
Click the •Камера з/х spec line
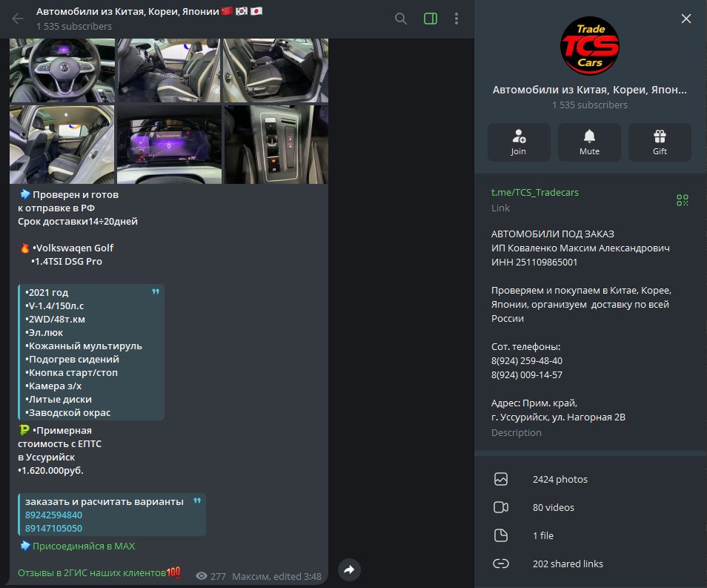[53, 386]
